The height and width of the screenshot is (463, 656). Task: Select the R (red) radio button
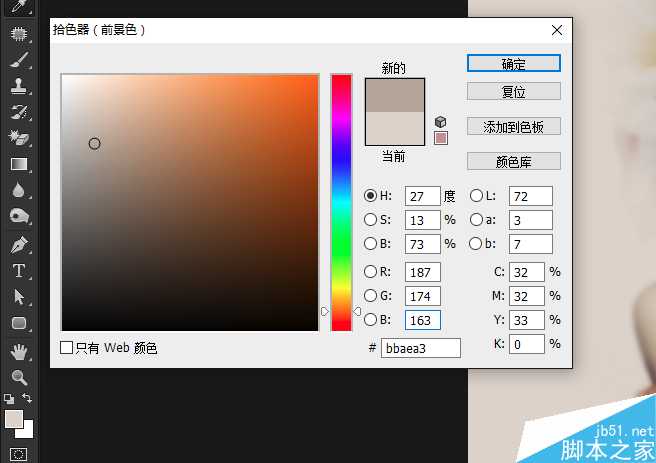(x=371, y=272)
